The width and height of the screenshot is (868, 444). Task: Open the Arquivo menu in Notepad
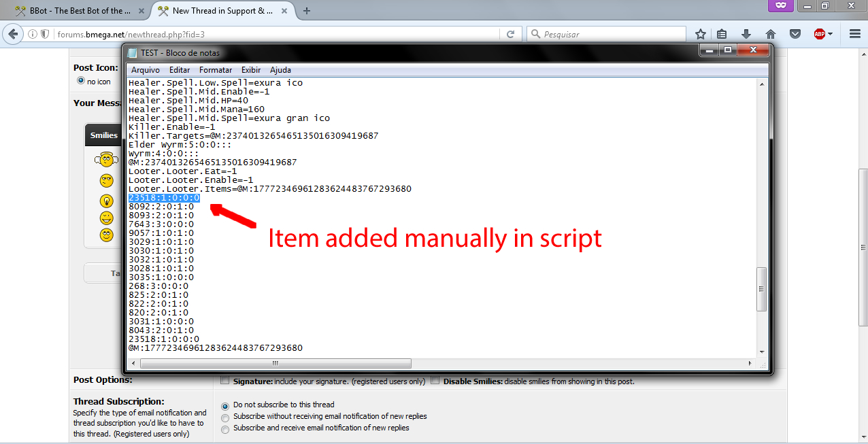[145, 70]
